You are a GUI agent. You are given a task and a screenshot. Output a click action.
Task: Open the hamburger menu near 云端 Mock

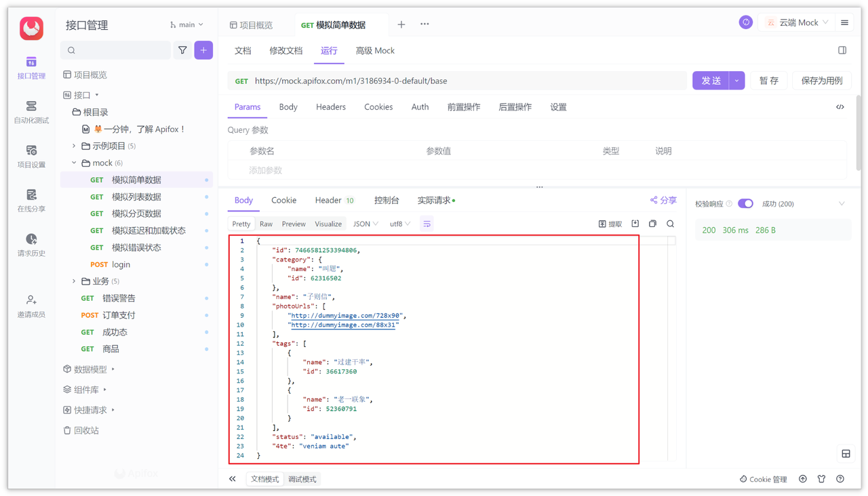point(844,22)
